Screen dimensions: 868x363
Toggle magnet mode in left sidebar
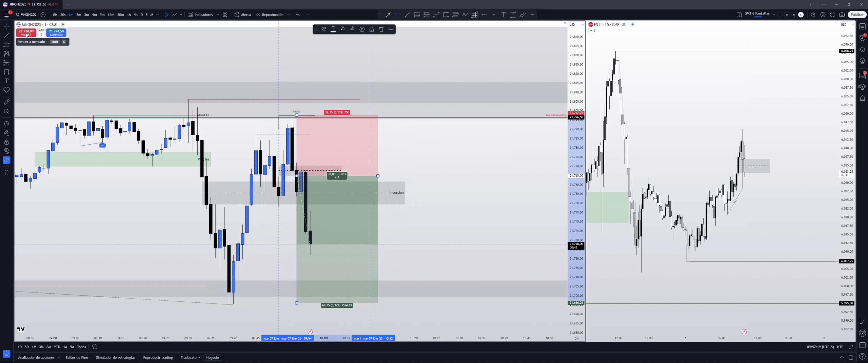pos(6,124)
